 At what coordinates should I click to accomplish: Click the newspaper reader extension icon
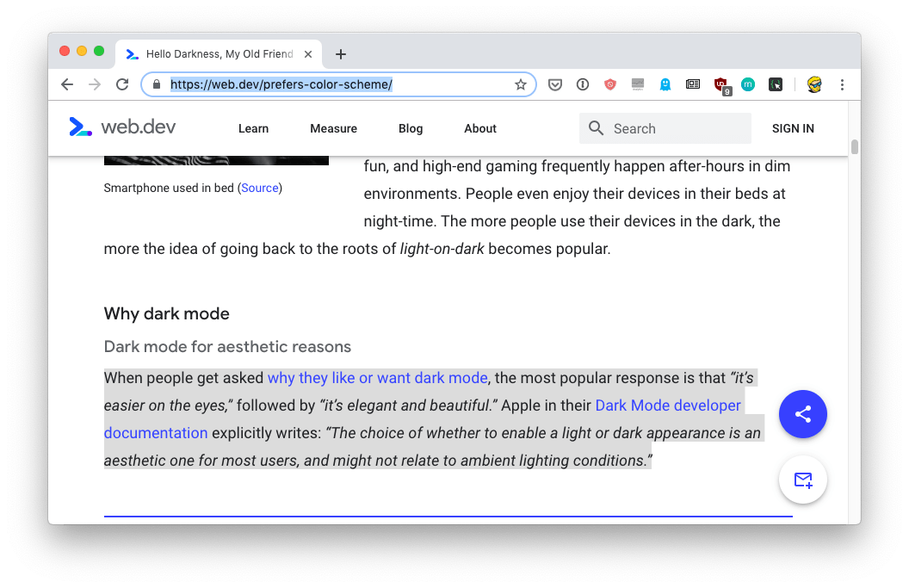tap(693, 84)
